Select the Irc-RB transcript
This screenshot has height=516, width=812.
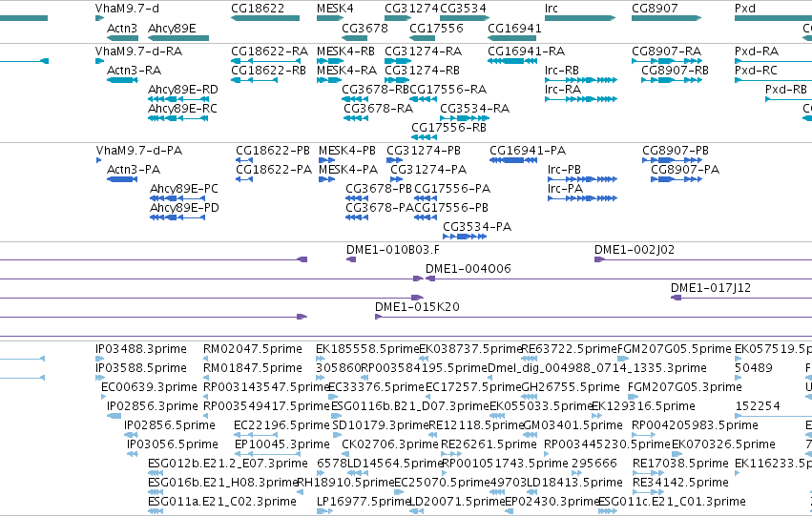(581, 80)
